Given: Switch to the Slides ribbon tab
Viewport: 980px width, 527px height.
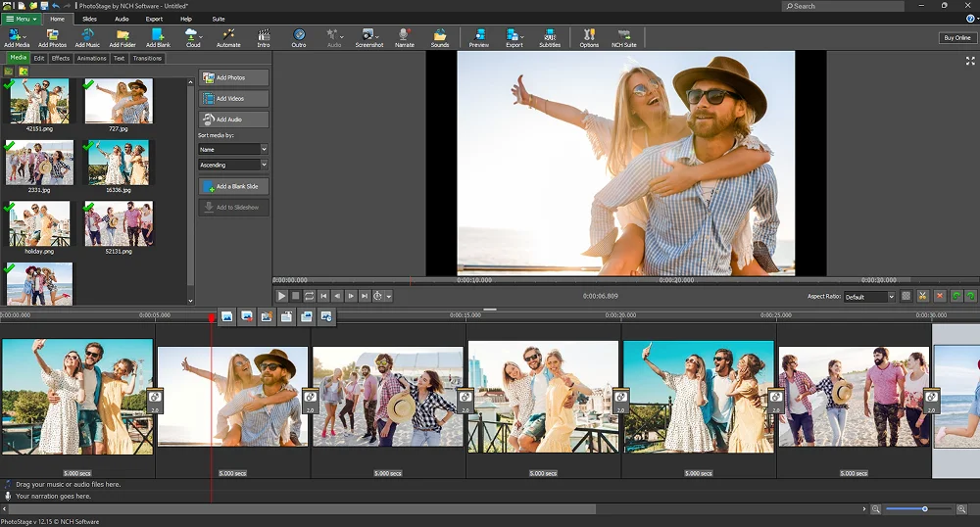Looking at the screenshot, I should [x=89, y=19].
